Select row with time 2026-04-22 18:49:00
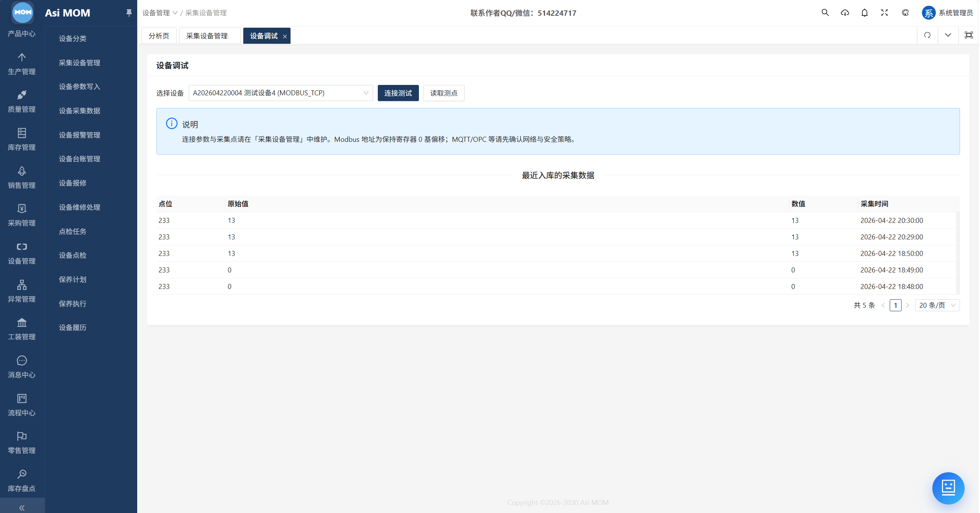 556,270
